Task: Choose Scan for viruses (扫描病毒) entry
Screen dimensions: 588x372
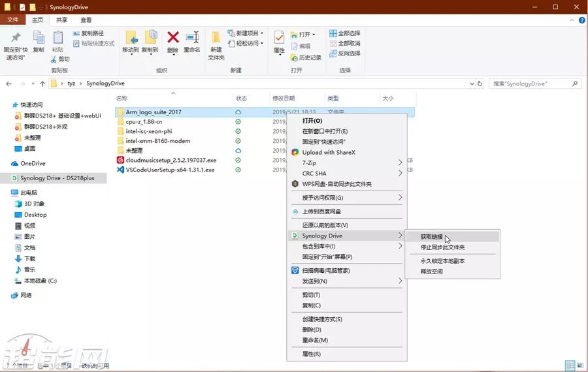Action: point(347,270)
